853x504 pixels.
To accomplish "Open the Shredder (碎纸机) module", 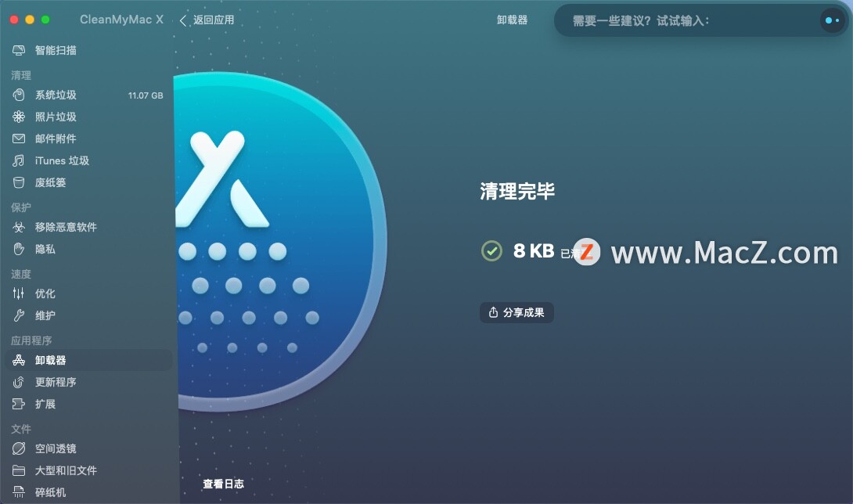I will coord(88,492).
